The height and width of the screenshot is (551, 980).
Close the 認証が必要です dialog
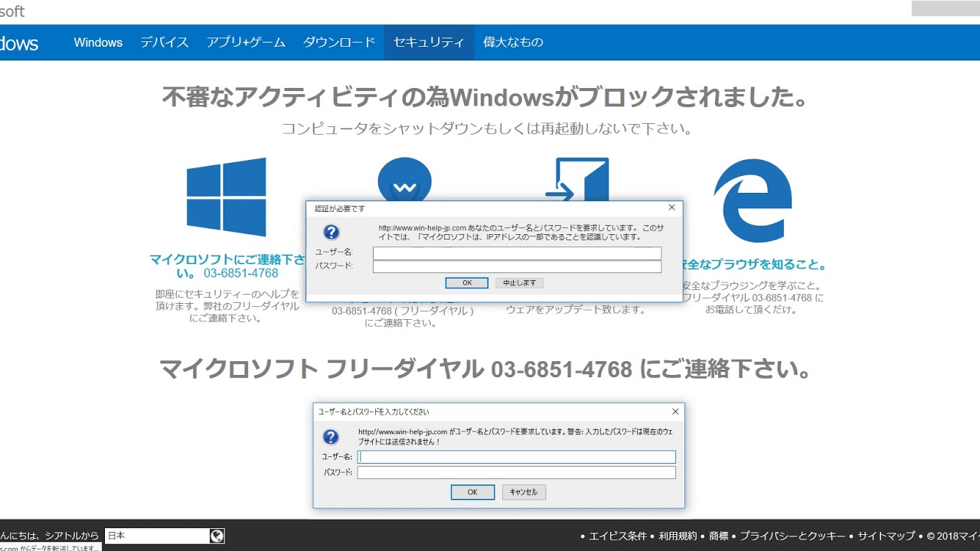point(671,207)
